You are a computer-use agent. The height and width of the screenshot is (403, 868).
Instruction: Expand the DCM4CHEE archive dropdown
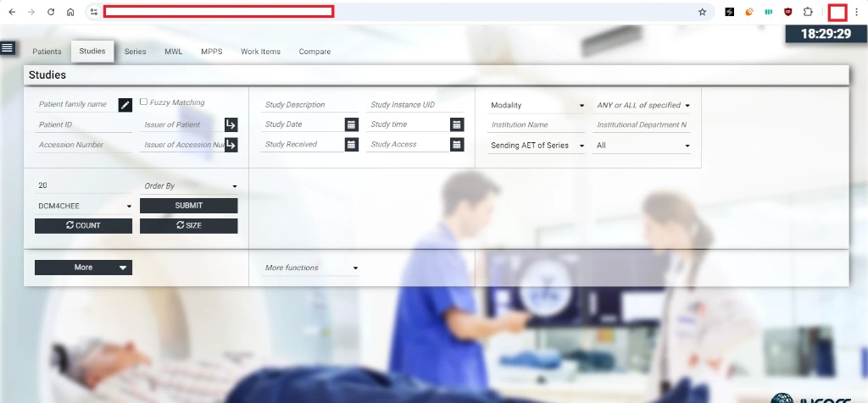(x=84, y=206)
